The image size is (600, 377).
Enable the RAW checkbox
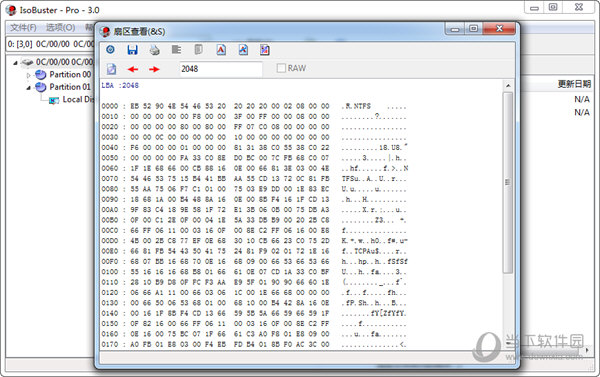pyautogui.click(x=281, y=68)
